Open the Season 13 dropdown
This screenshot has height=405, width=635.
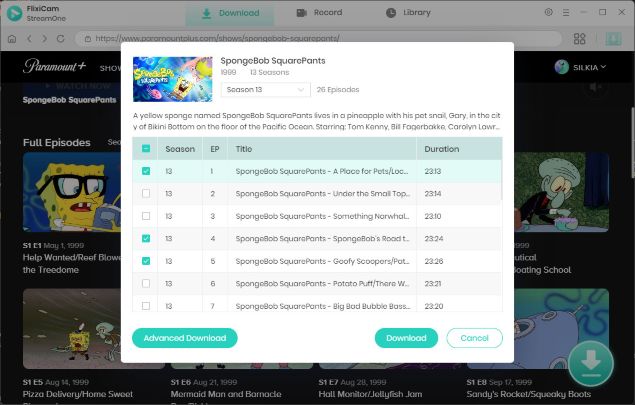coord(266,90)
